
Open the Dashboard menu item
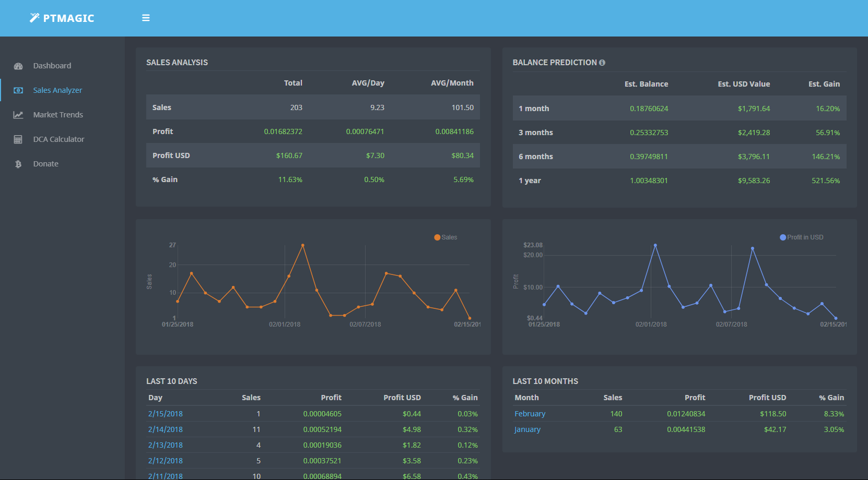(52, 66)
